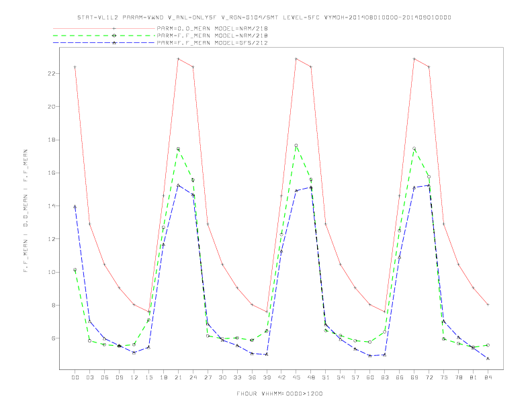The height and width of the screenshot is (411, 532).
Task: Click the blue F.F_MEAN GFS/212 legend label
Action: click(212, 43)
